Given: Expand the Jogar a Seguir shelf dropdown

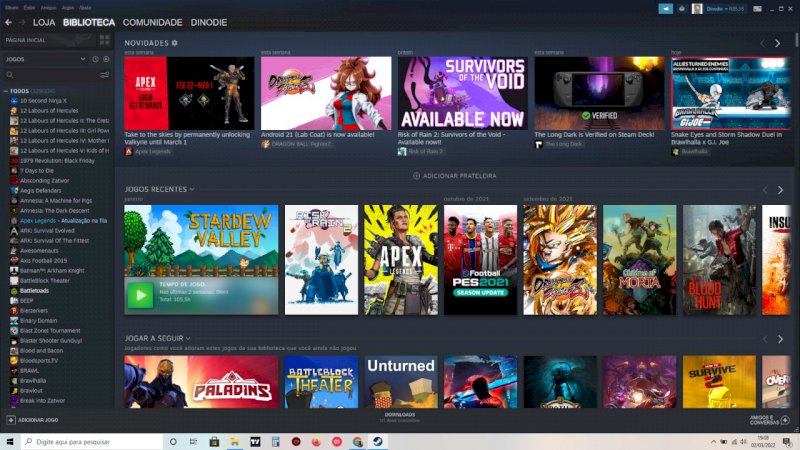Looking at the screenshot, I should click(x=188, y=338).
